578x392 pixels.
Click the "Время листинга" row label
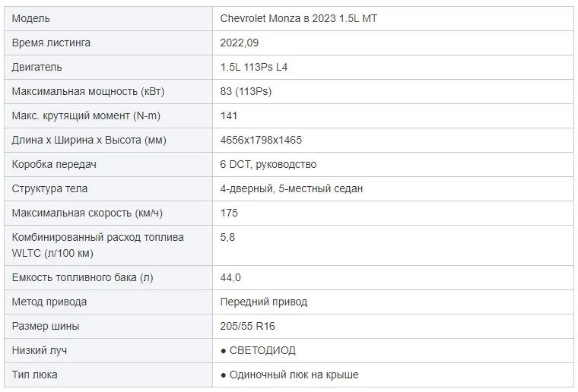click(x=51, y=43)
